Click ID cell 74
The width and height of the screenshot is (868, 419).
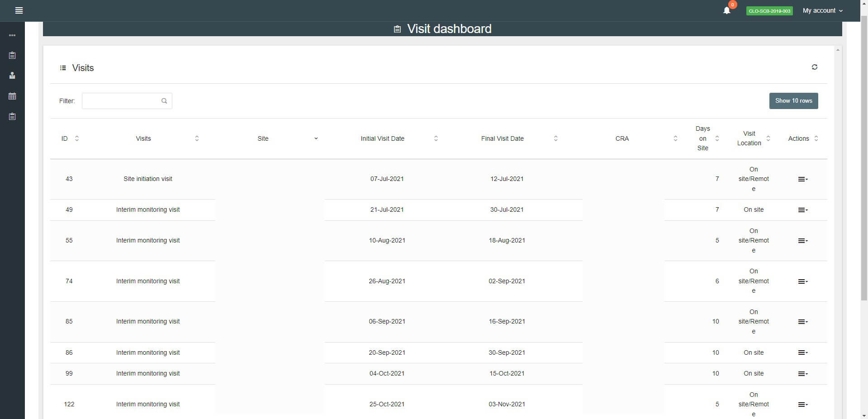pos(69,281)
